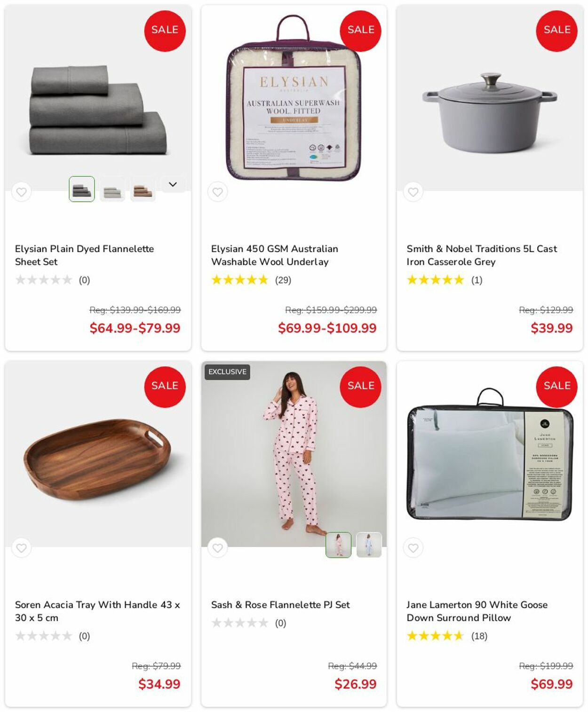Image resolution: width=588 pixels, height=712 pixels.
Task: Click the SALE badge on casserole
Action: (556, 31)
